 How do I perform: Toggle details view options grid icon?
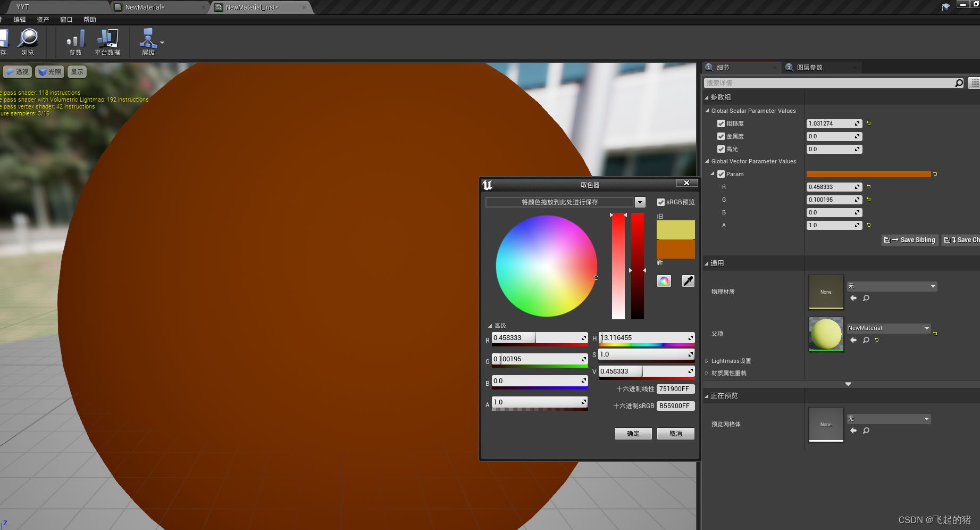[975, 83]
